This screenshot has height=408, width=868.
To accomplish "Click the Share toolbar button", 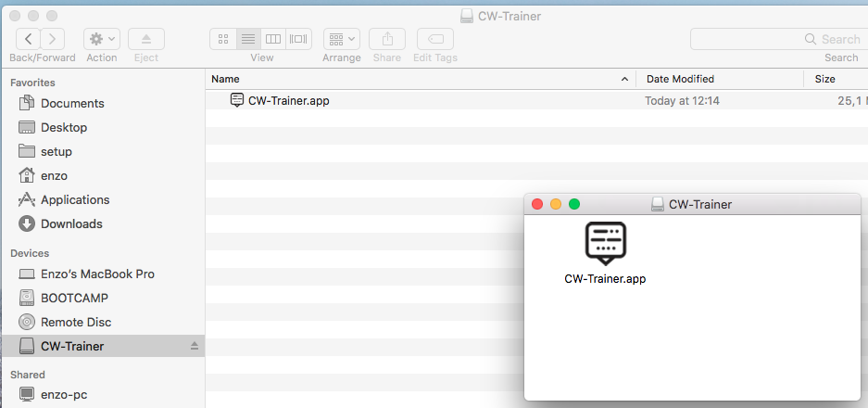I will point(387,39).
